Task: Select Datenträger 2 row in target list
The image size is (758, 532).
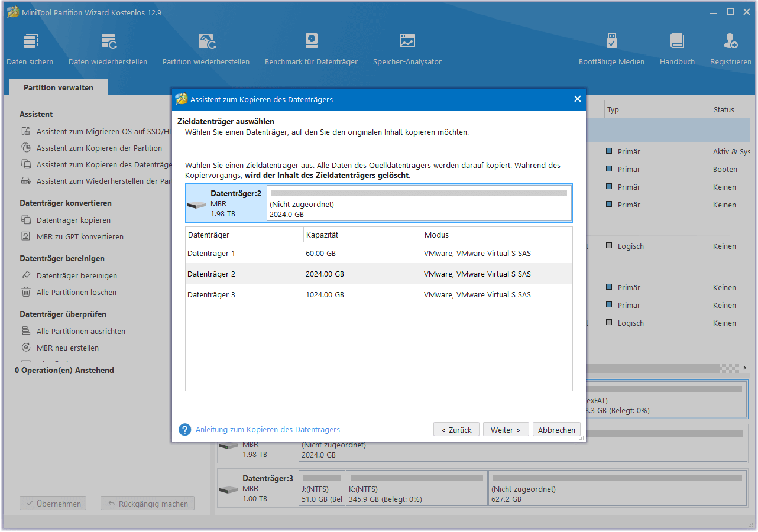Action: (379, 274)
